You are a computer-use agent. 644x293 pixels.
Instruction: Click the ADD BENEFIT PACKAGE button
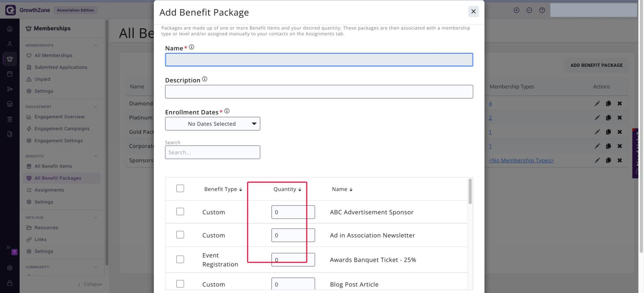(596, 65)
